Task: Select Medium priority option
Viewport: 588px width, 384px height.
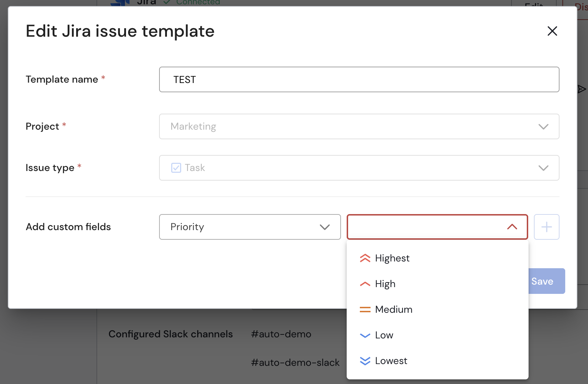Action: click(437, 310)
